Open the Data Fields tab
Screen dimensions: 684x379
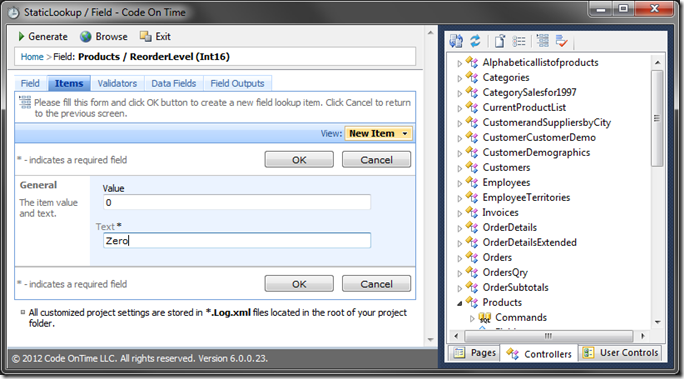pos(174,83)
